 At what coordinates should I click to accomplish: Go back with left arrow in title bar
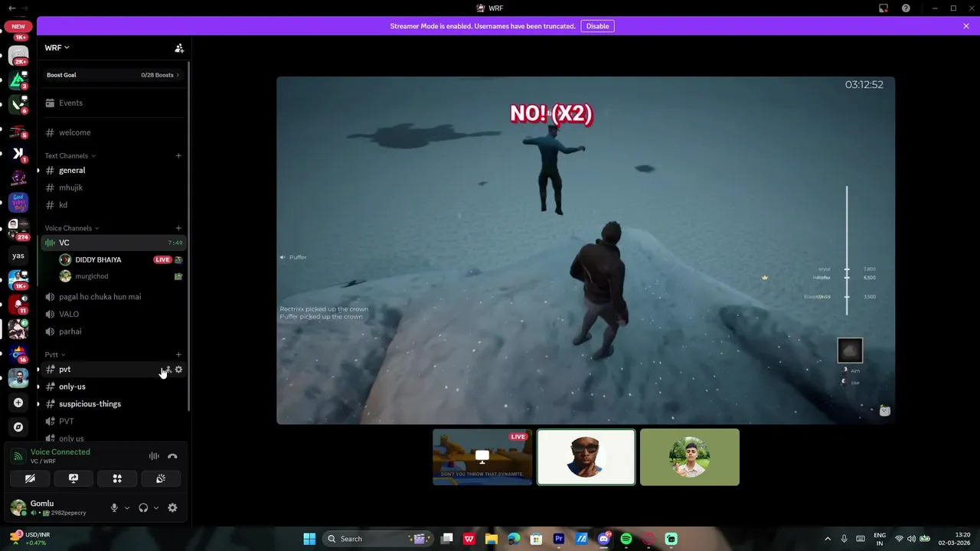click(12, 8)
